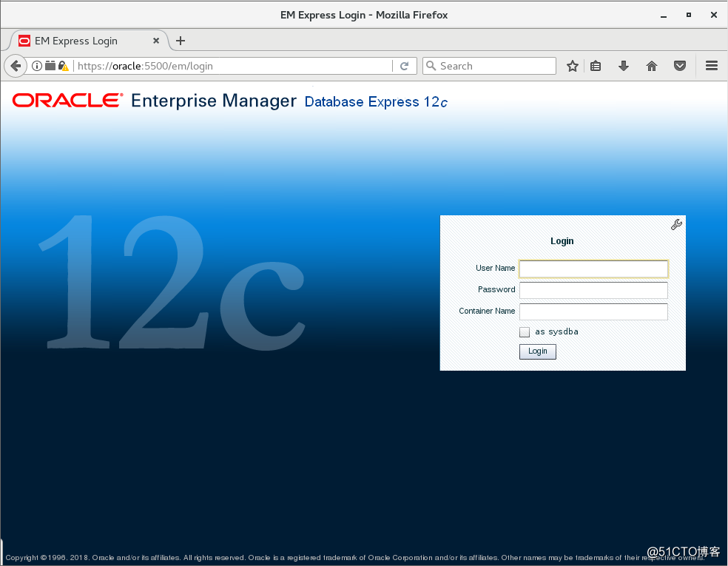Screen dimensions: 728x566
Task: Open the downloads arrow icon
Action: 624,66
